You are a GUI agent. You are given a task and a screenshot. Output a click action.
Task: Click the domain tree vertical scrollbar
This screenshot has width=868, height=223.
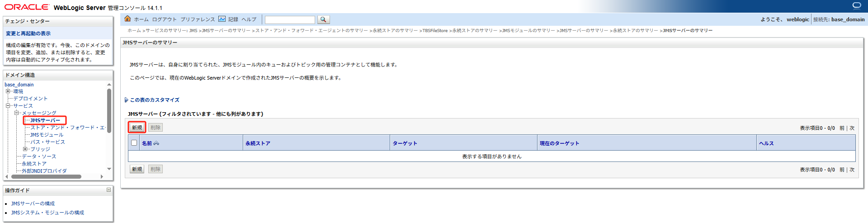pos(109,111)
